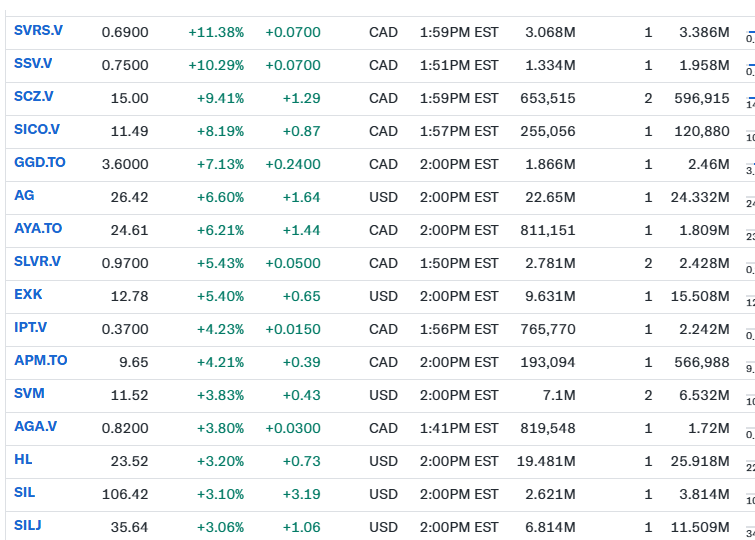Click the day chart thumbnail for SVRS.V
755x540 pixels.
tap(749, 33)
